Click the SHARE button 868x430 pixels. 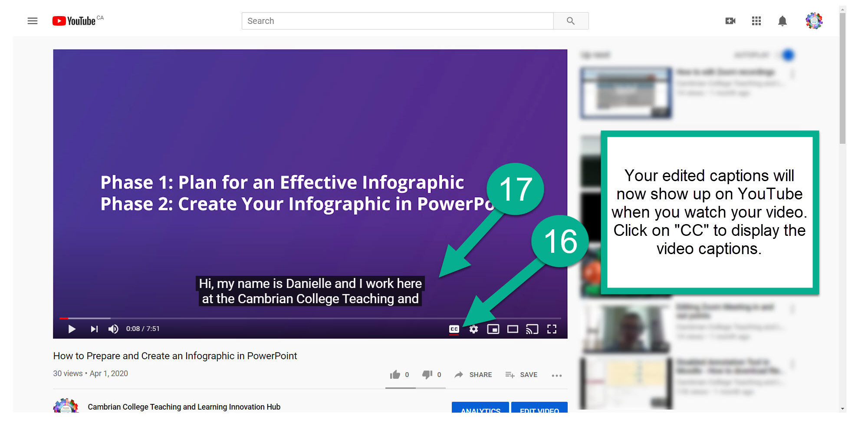point(473,374)
